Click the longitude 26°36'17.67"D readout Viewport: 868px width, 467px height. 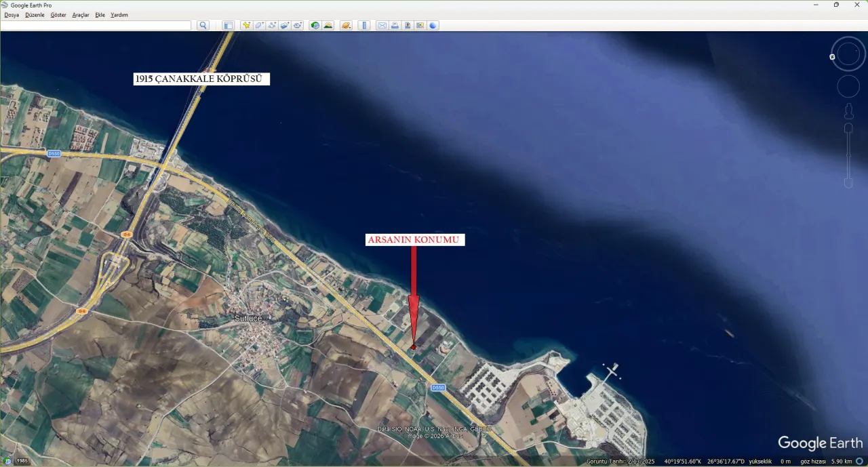click(x=726, y=462)
